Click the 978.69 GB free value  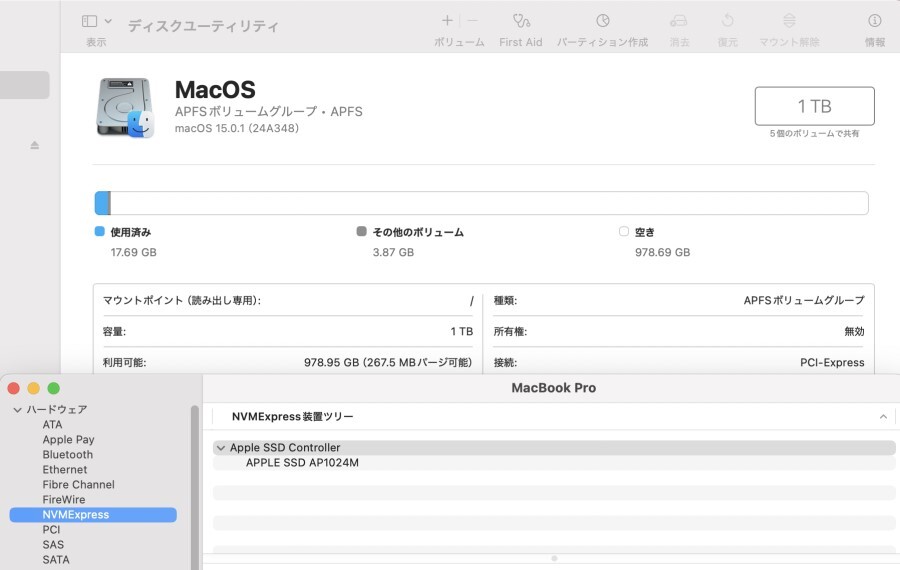(662, 252)
